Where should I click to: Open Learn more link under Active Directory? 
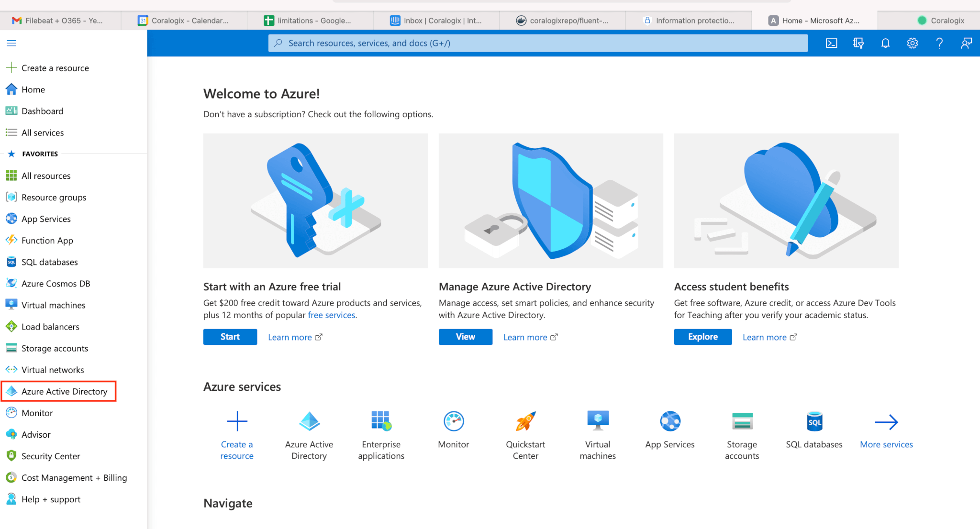pyautogui.click(x=531, y=337)
